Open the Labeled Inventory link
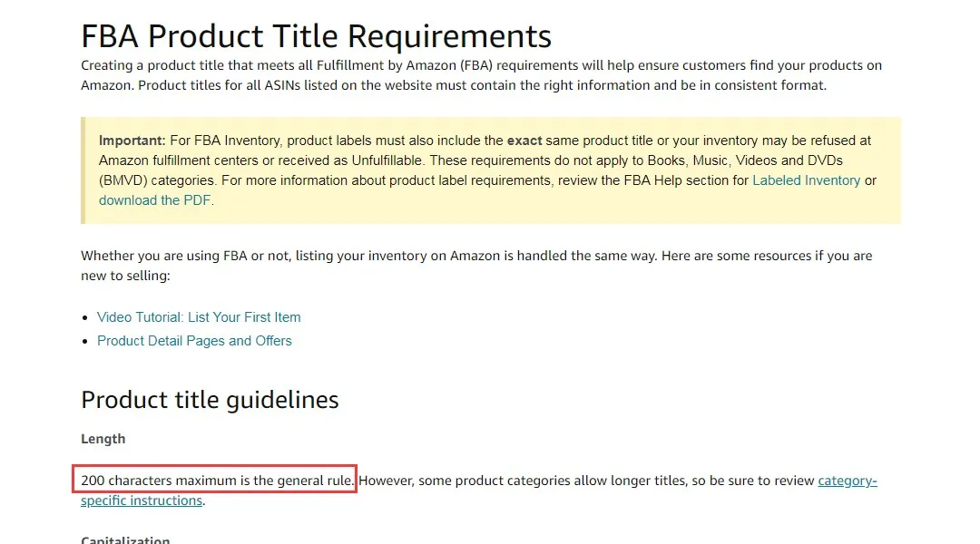The image size is (980, 544). (807, 180)
